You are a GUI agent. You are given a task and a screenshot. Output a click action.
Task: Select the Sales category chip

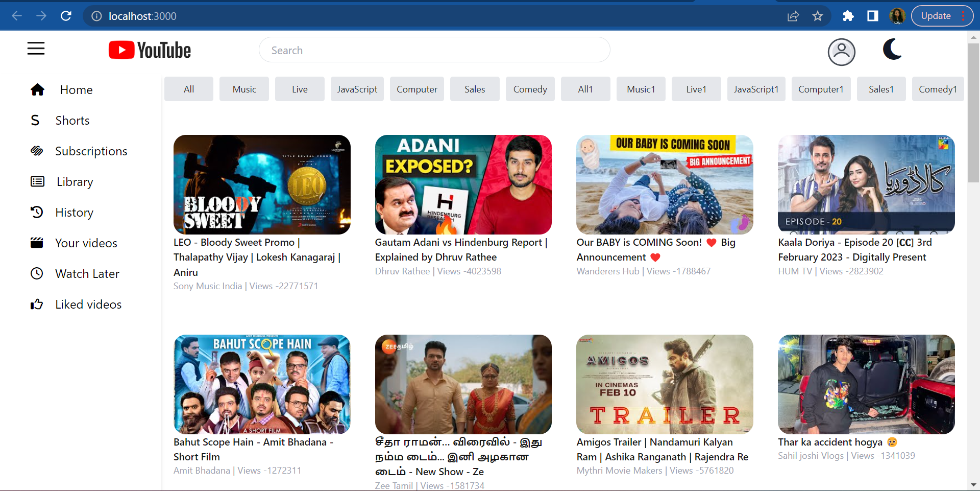tap(475, 89)
